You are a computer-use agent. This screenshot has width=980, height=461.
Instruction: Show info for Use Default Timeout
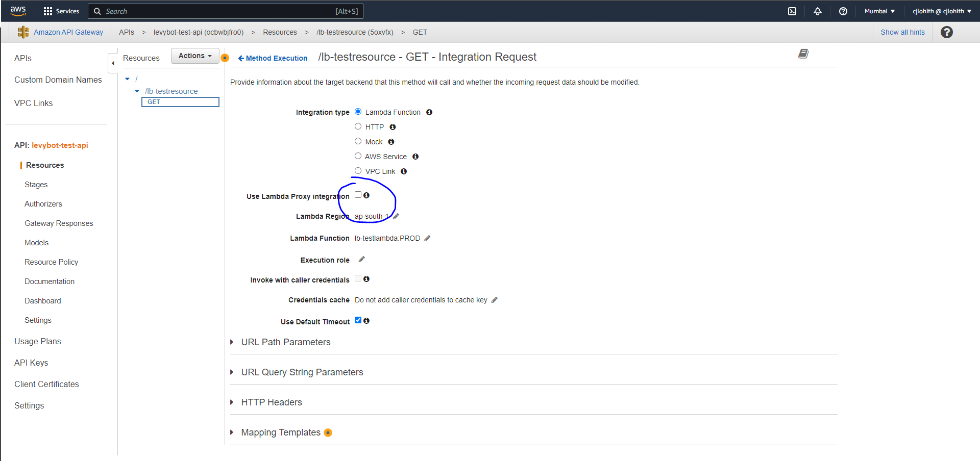(x=366, y=321)
